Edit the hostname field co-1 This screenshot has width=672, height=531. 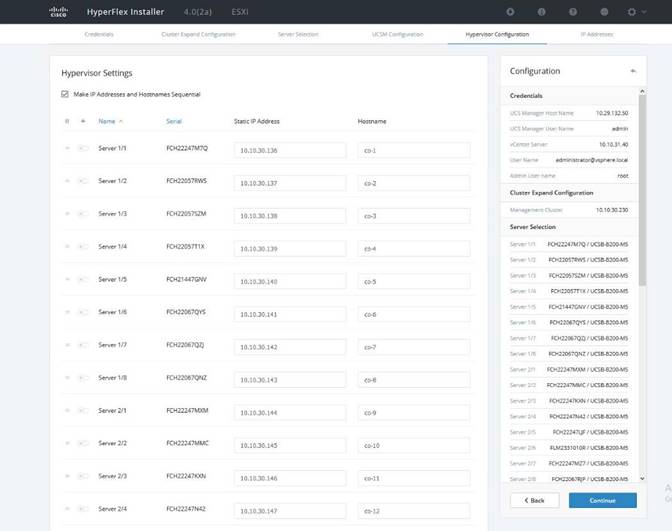pyautogui.click(x=414, y=150)
